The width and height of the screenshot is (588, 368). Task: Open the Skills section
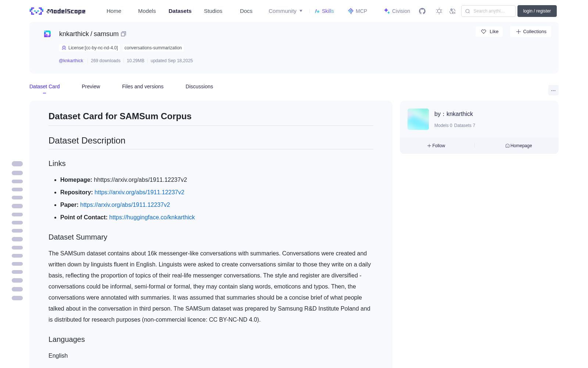coord(324,11)
